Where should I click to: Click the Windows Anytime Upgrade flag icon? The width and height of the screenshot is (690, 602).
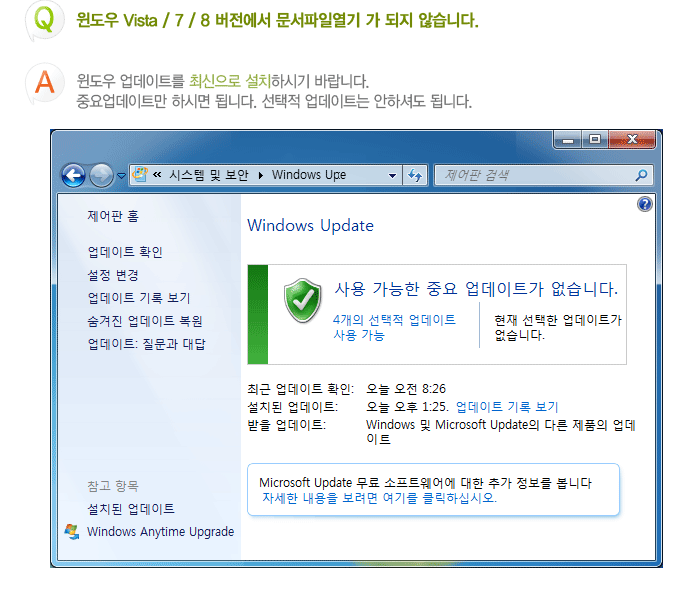(72, 531)
